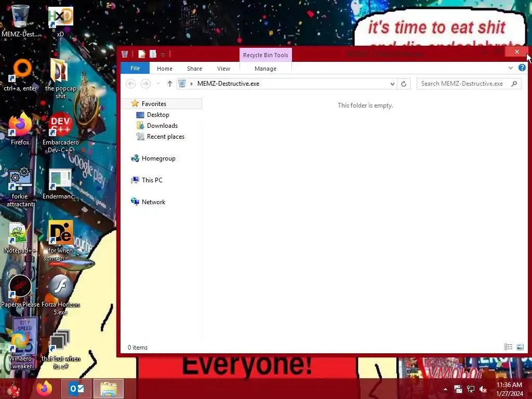This screenshot has width=532, height=399.
Task: Click the Search MEMZ-Destructive.exe field
Action: point(469,84)
